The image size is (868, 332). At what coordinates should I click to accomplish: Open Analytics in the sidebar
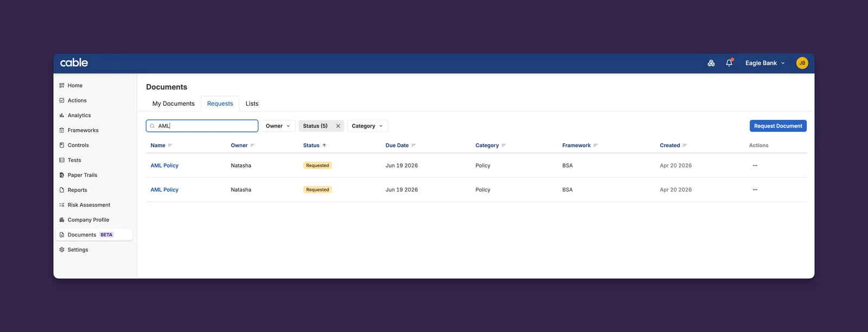point(94,116)
